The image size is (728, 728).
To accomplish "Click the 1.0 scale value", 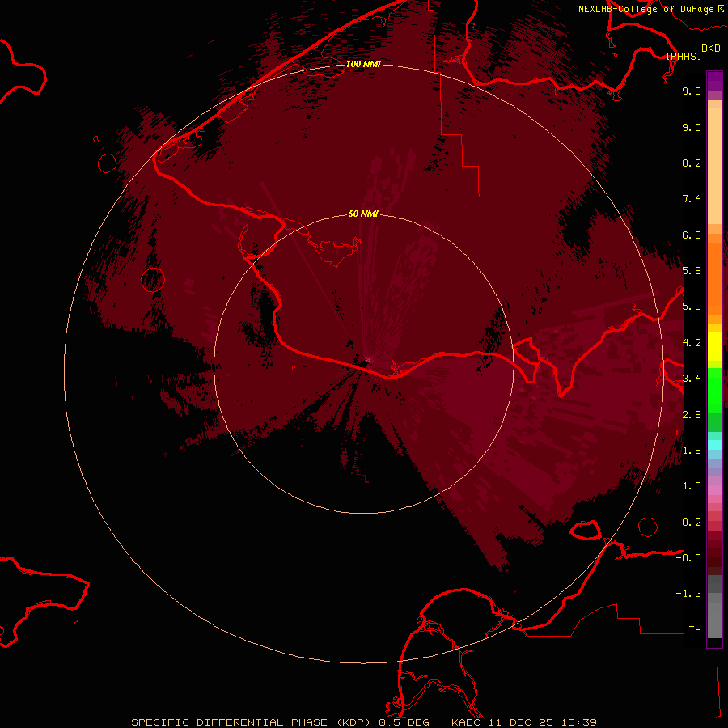I will (x=692, y=486).
